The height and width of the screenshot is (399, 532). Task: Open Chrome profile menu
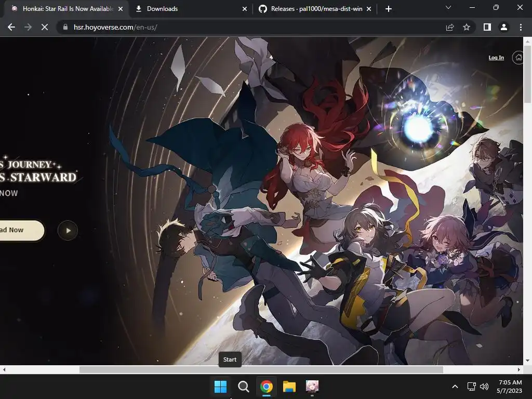pyautogui.click(x=504, y=27)
